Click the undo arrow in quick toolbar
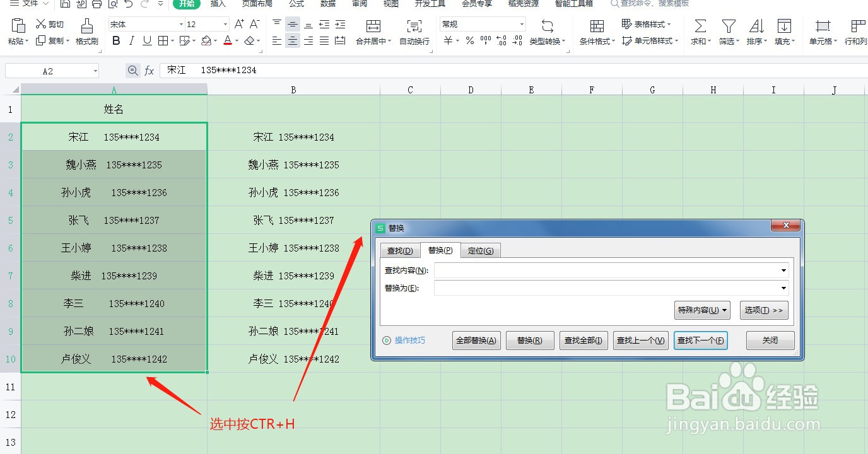Screen dimensions: 868x454 click(x=129, y=4)
